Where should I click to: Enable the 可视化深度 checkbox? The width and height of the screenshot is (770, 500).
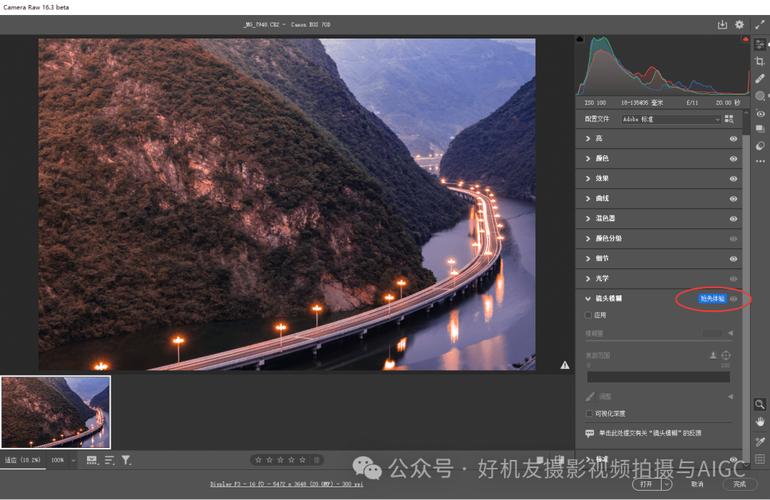589,414
